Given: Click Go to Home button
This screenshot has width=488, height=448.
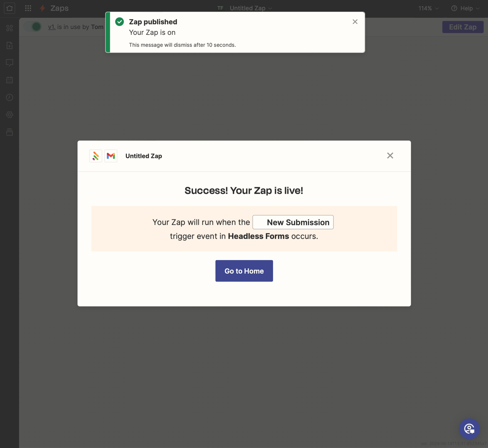Looking at the screenshot, I should pos(244,271).
